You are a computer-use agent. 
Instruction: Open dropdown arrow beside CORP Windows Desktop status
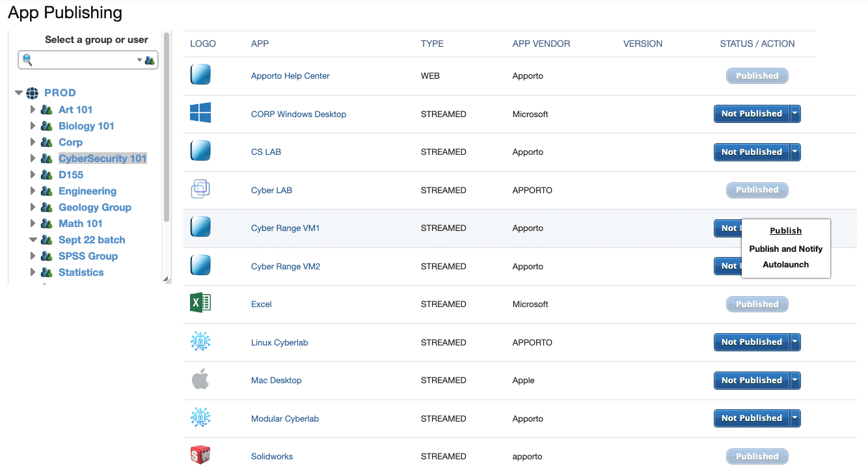795,114
